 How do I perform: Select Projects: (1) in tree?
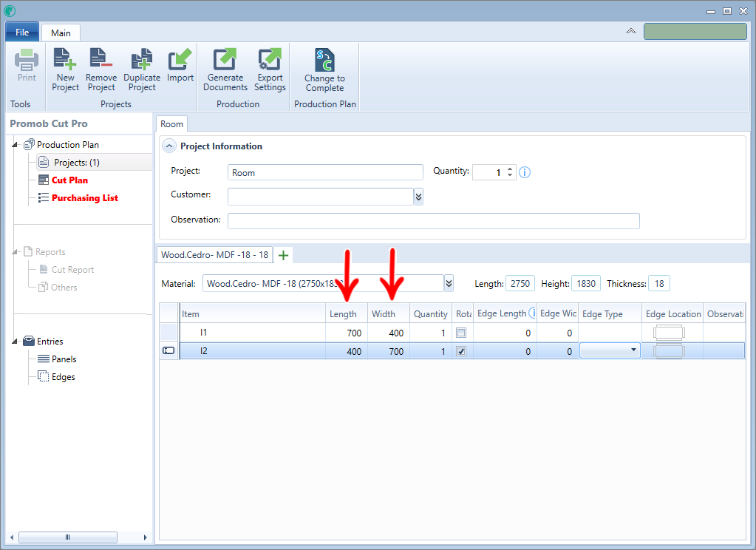tap(77, 163)
